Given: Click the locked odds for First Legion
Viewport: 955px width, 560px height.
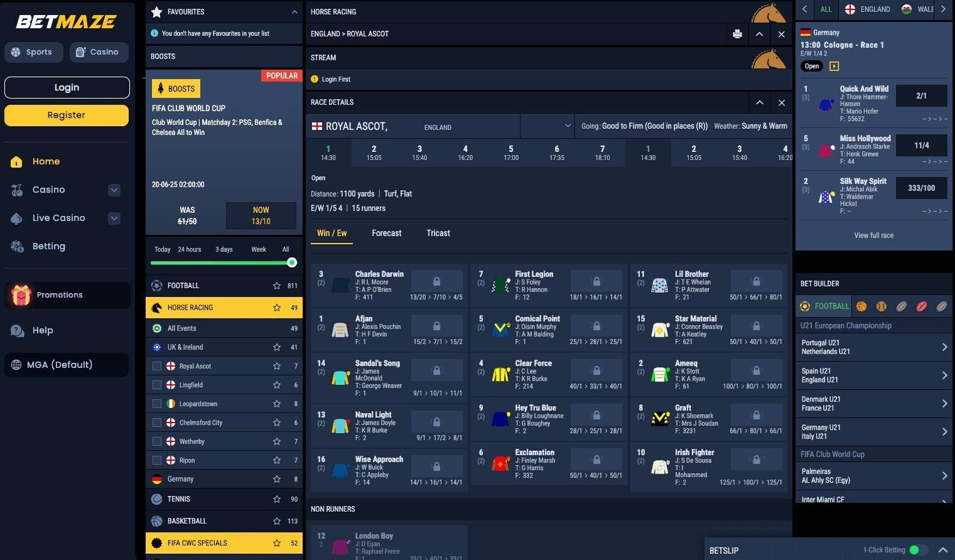Looking at the screenshot, I should click(x=596, y=282).
